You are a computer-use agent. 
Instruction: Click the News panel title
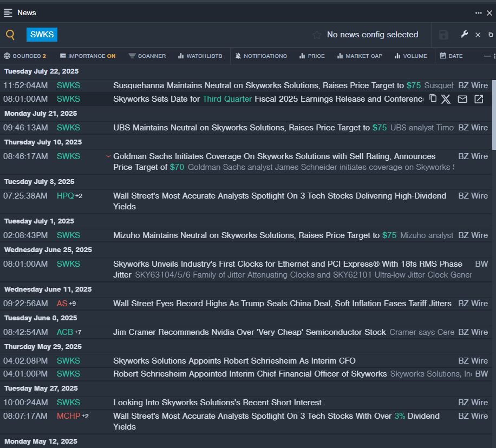click(x=27, y=12)
